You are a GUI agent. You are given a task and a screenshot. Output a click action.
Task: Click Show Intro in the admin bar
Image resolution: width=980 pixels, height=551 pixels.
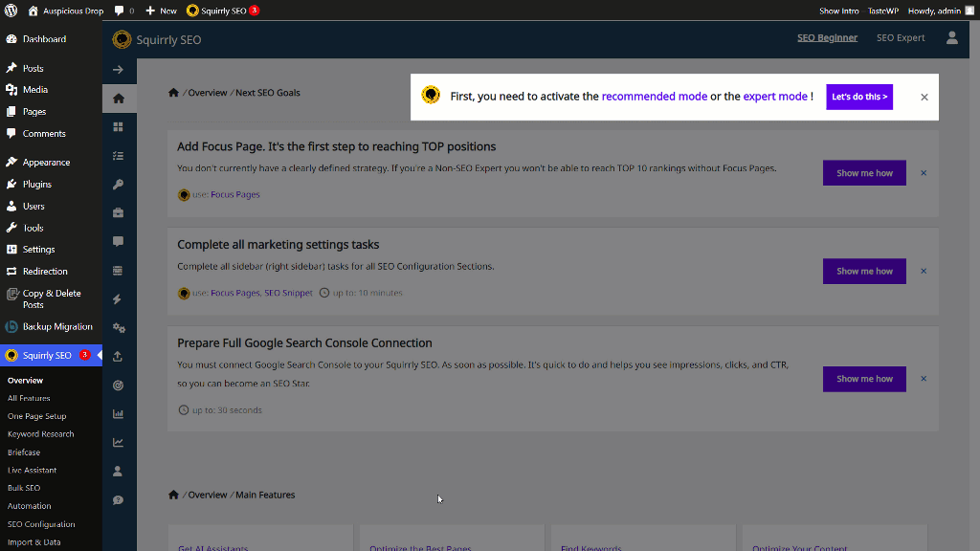[x=838, y=11]
